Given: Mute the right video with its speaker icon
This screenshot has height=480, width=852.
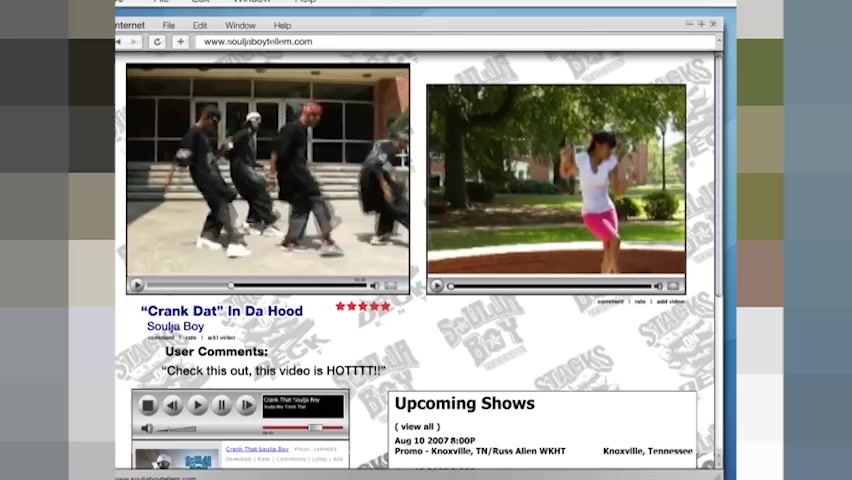Looking at the screenshot, I should 658,286.
